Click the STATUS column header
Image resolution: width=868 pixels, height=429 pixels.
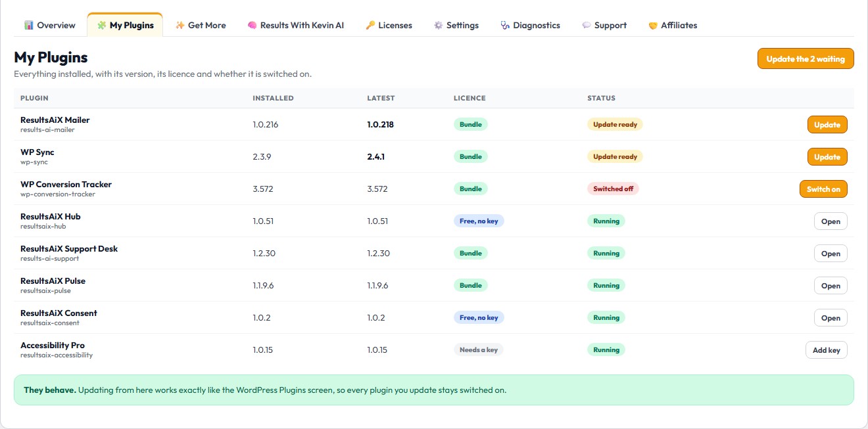(x=601, y=98)
